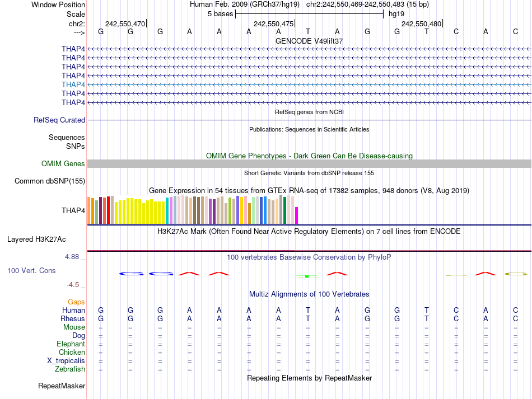Screen dimensions: 532x399
Task: Open the H3K27Ac Mark ENCODE track title
Action: [309, 232]
